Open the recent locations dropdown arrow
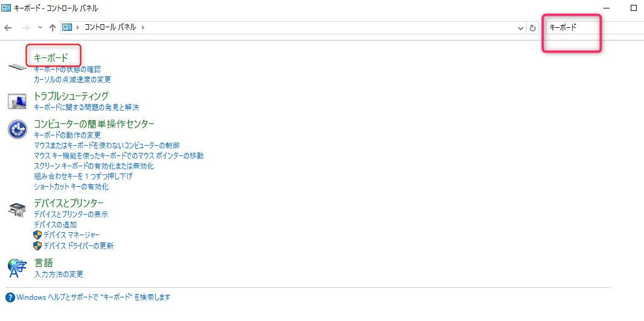The width and height of the screenshot is (644, 321). tap(40, 28)
